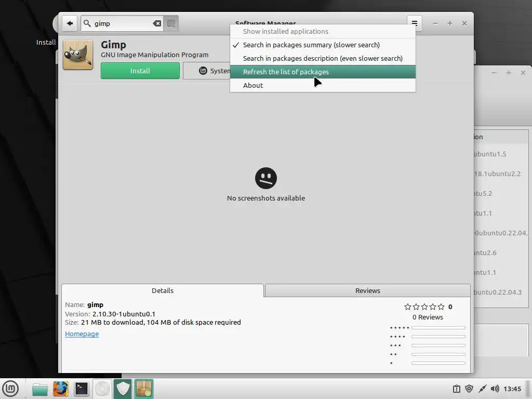Choose Show installed applications
Image resolution: width=532 pixels, height=399 pixels.
coord(323,31)
